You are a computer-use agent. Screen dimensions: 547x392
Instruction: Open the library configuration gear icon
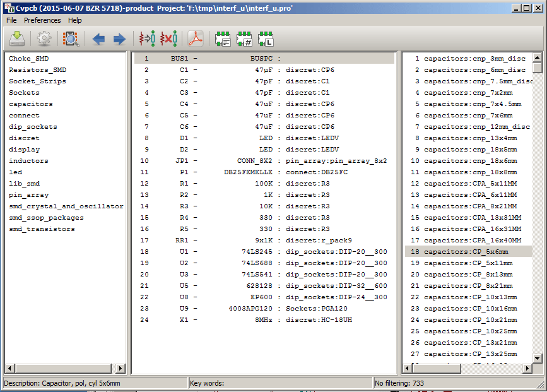(x=44, y=39)
